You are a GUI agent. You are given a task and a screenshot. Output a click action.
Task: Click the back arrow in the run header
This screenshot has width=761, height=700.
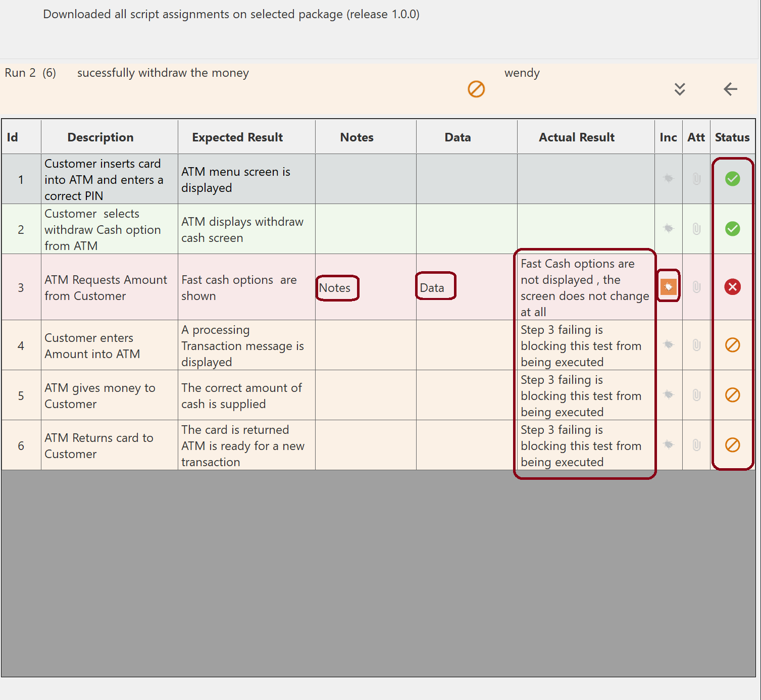click(x=730, y=89)
